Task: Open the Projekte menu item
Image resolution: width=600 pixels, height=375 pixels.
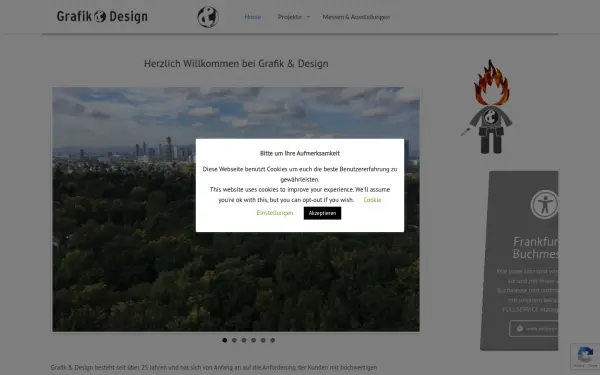Action: pos(289,17)
